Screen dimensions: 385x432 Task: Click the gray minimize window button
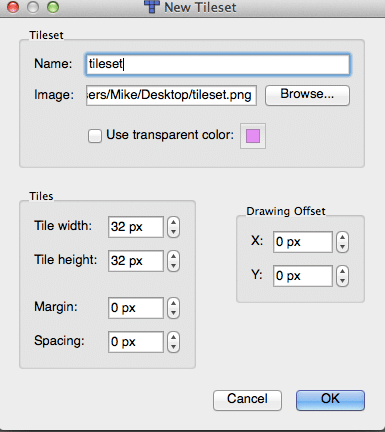[x=33, y=7]
